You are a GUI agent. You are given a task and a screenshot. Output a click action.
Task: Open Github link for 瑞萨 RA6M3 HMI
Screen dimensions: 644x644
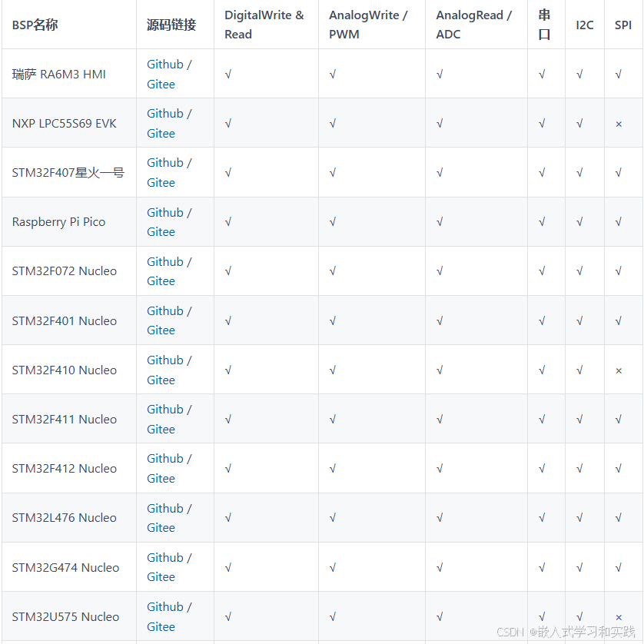165,65
